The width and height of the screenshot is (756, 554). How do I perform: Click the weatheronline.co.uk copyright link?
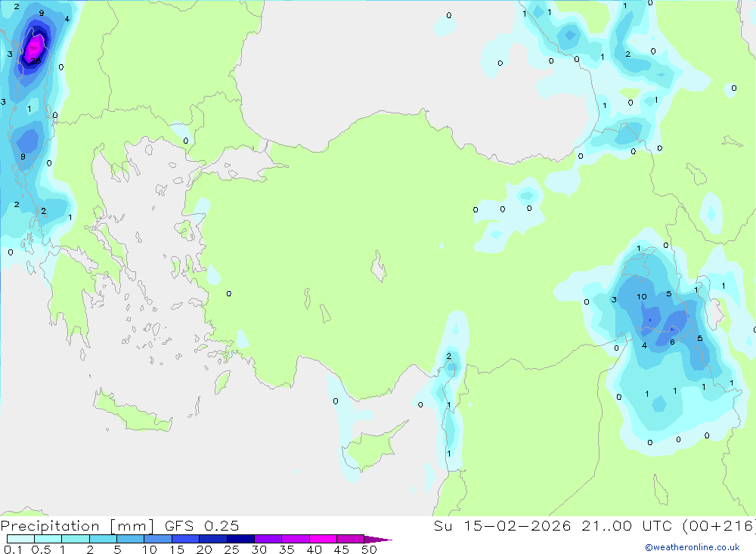(692, 547)
